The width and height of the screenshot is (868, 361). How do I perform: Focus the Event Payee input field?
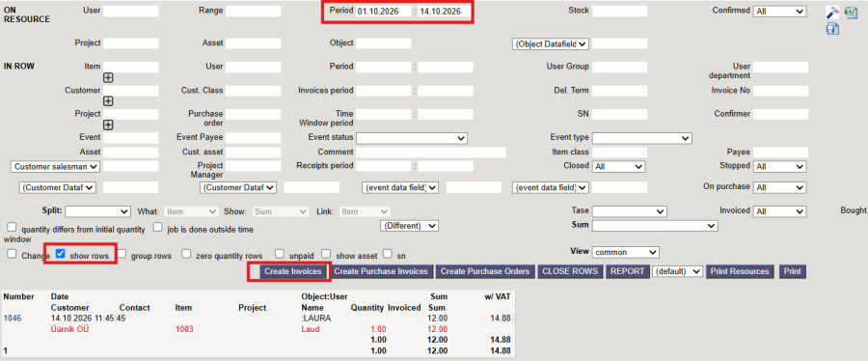253,137
